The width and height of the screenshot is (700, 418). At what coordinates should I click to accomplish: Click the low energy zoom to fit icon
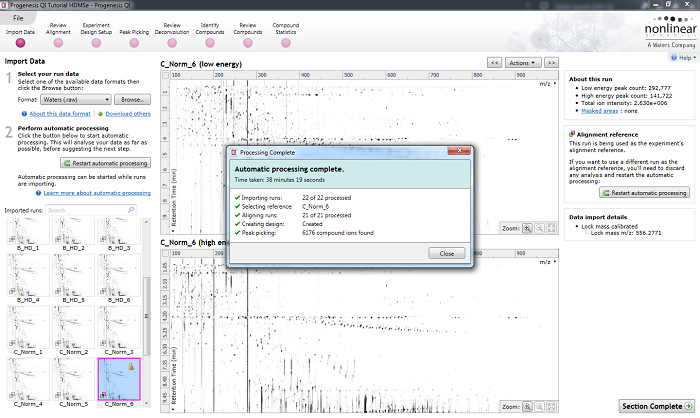coord(552,228)
